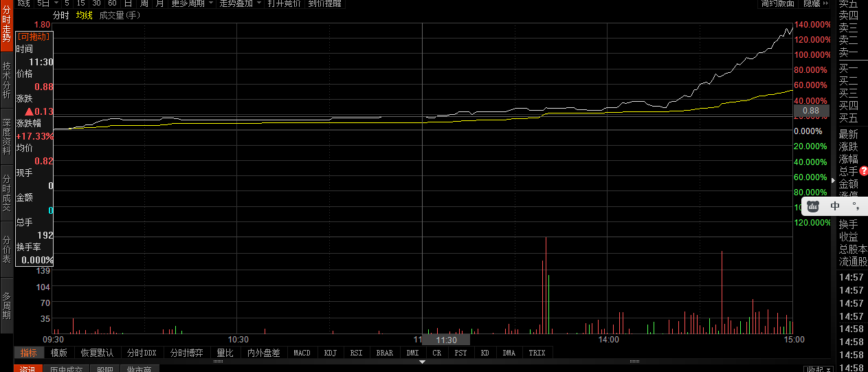Screen dimensions: 868x372
Task: Switch to 简约版面 layout
Action: pyautogui.click(x=778, y=3)
